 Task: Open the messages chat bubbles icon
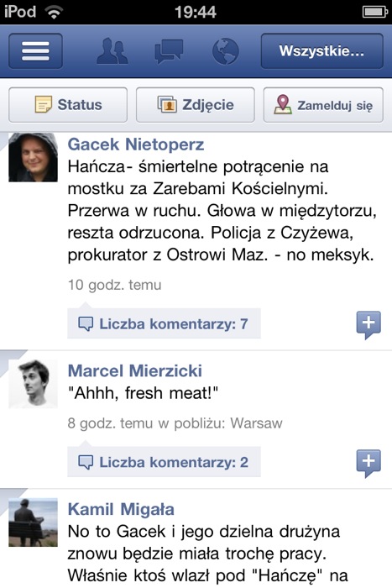[169, 51]
